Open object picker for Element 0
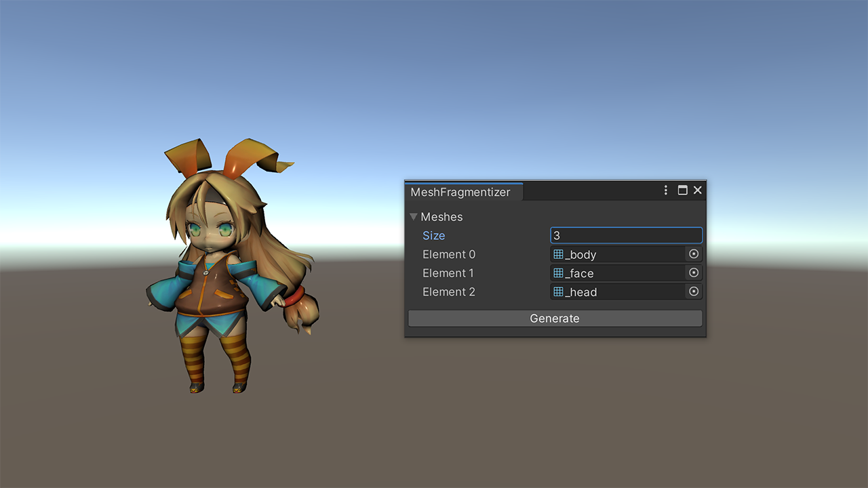 694,254
